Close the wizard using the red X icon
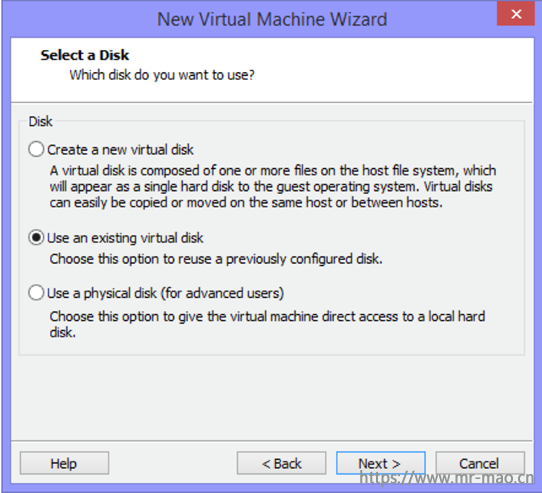The width and height of the screenshot is (542, 493). tap(516, 14)
